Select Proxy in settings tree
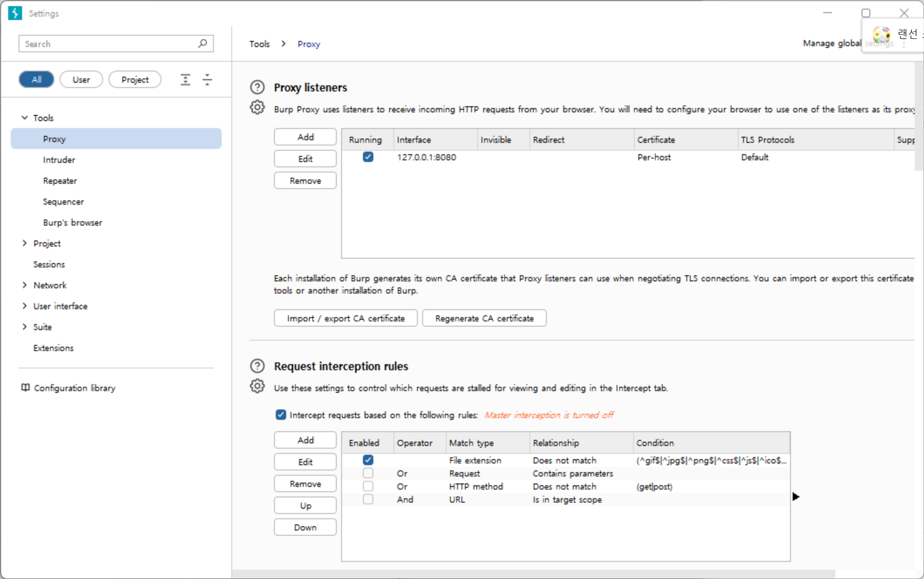 [x=116, y=139]
